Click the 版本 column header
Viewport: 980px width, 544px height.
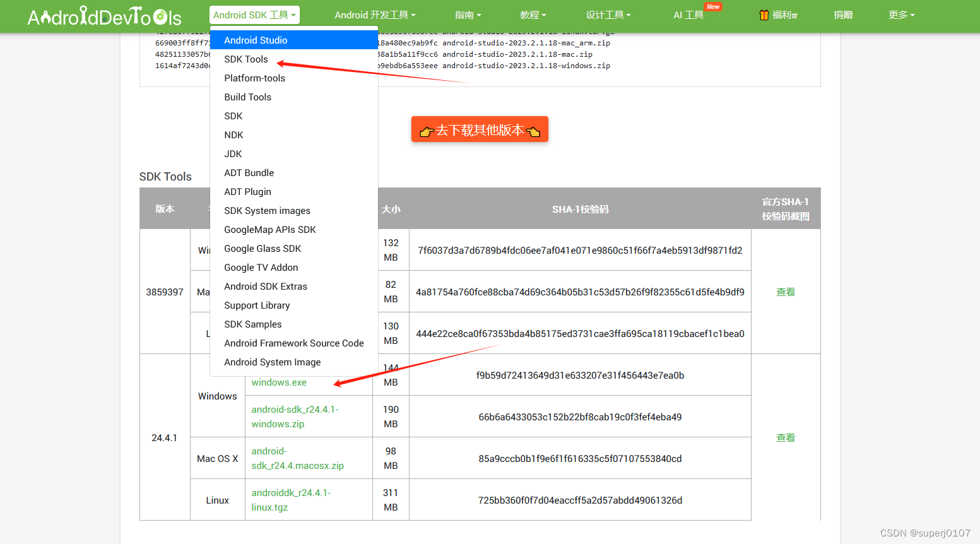tap(165, 209)
